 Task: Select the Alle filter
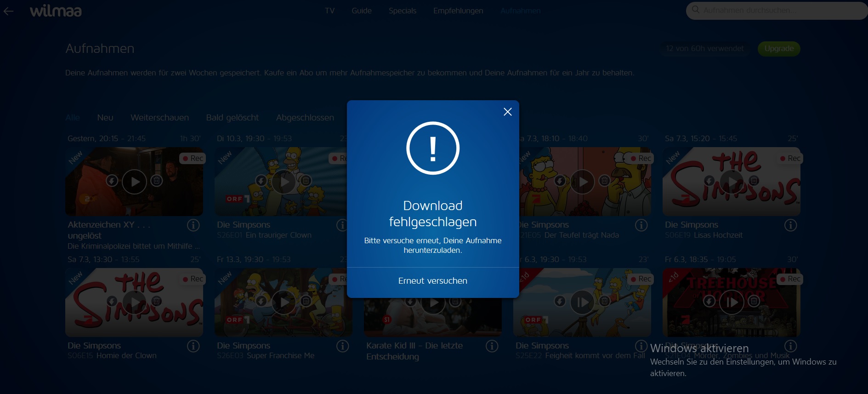click(x=73, y=118)
